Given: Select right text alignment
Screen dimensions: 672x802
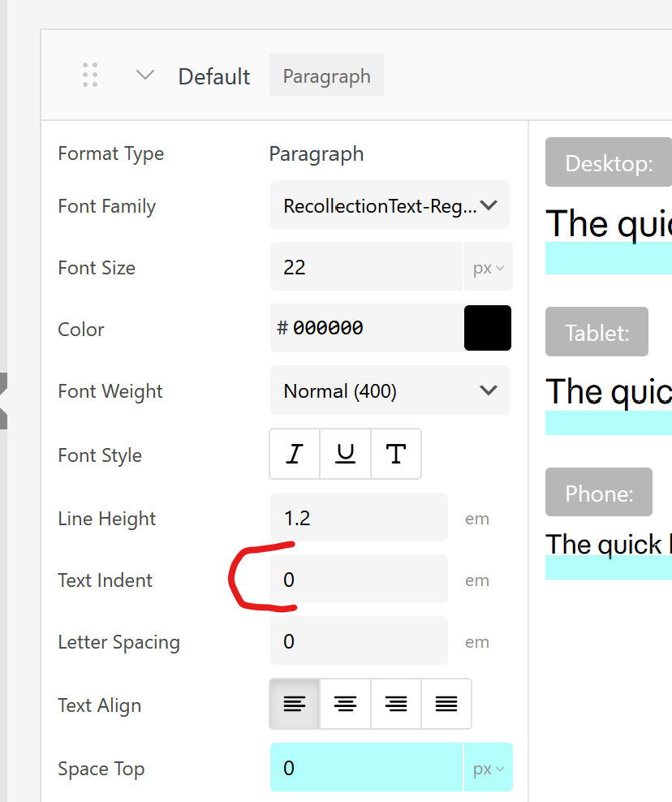Looking at the screenshot, I should [396, 704].
